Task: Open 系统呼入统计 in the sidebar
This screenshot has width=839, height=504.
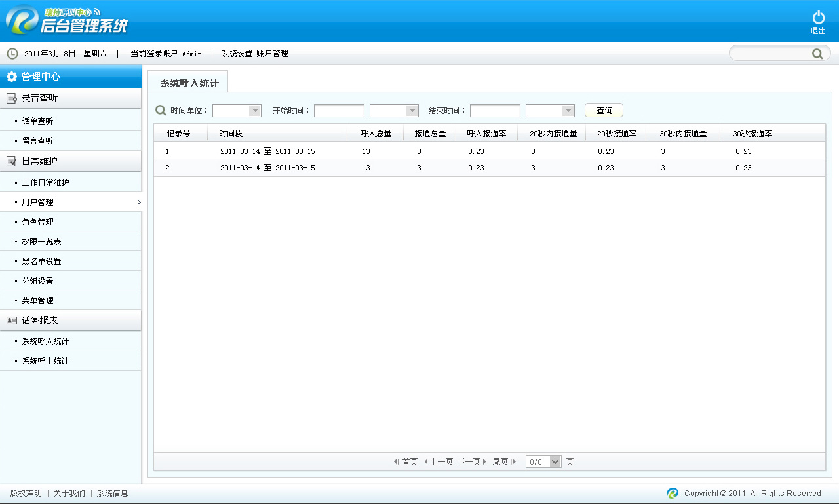Action: (x=71, y=341)
